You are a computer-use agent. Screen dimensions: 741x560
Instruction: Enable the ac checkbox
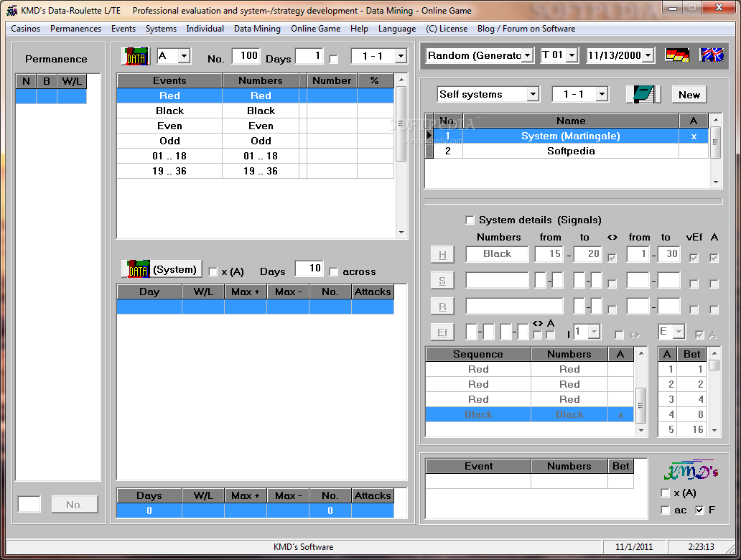pyautogui.click(x=666, y=510)
